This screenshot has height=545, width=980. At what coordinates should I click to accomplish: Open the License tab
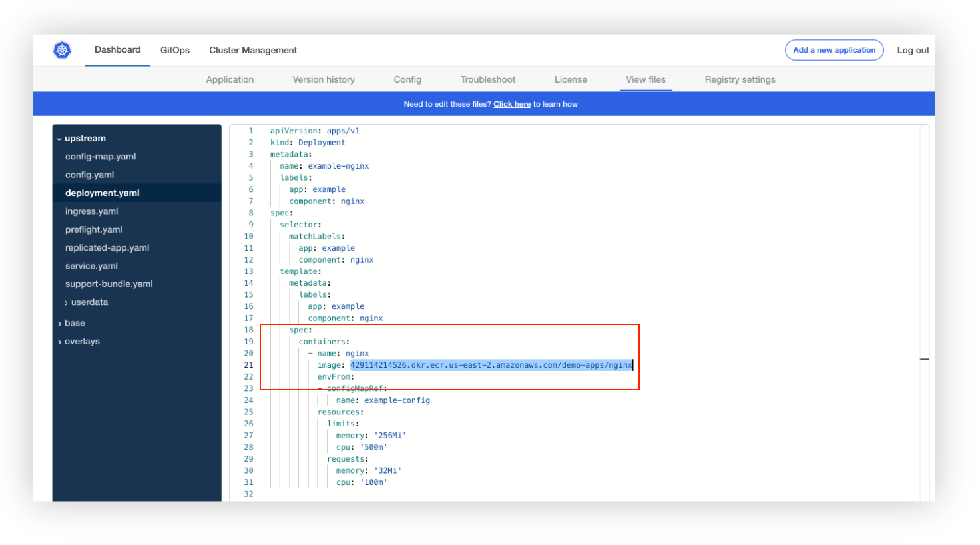point(571,79)
